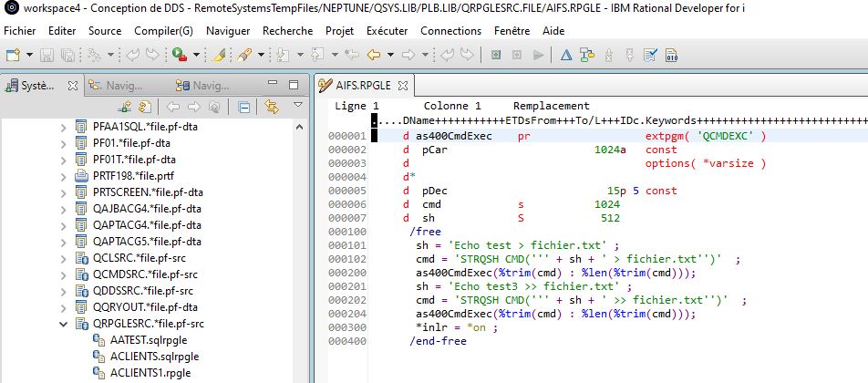This screenshot has width=868, height=383.
Task: Open the Editer menu
Action: 62,31
